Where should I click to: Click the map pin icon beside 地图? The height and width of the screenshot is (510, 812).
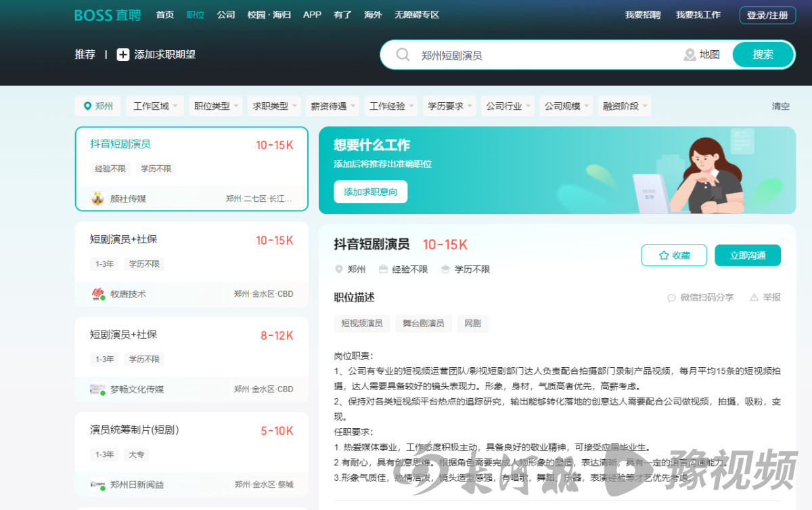690,55
